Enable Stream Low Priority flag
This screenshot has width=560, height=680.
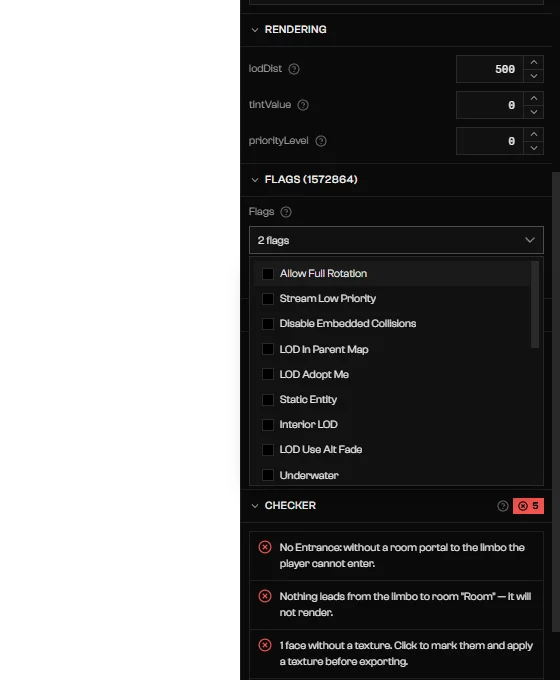268,299
